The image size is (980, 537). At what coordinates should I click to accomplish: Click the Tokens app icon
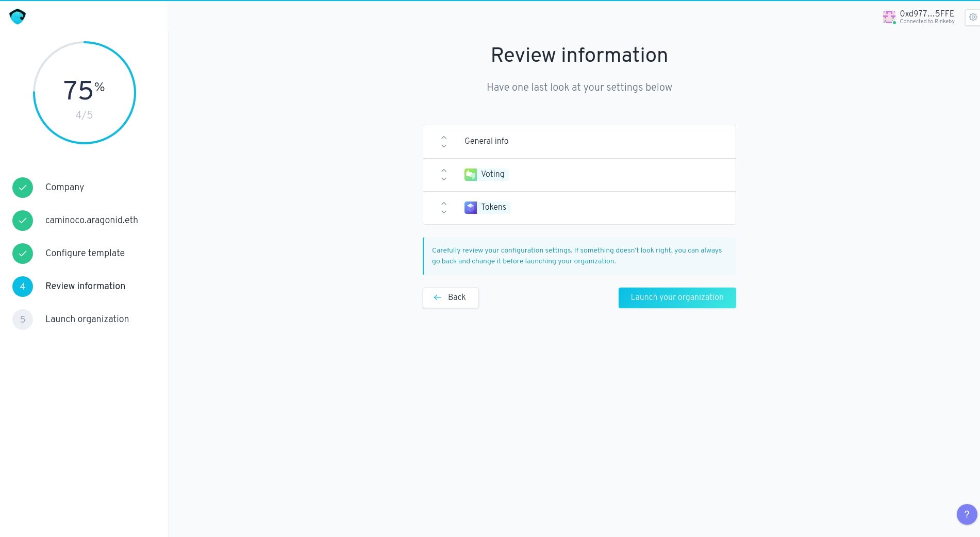point(470,208)
